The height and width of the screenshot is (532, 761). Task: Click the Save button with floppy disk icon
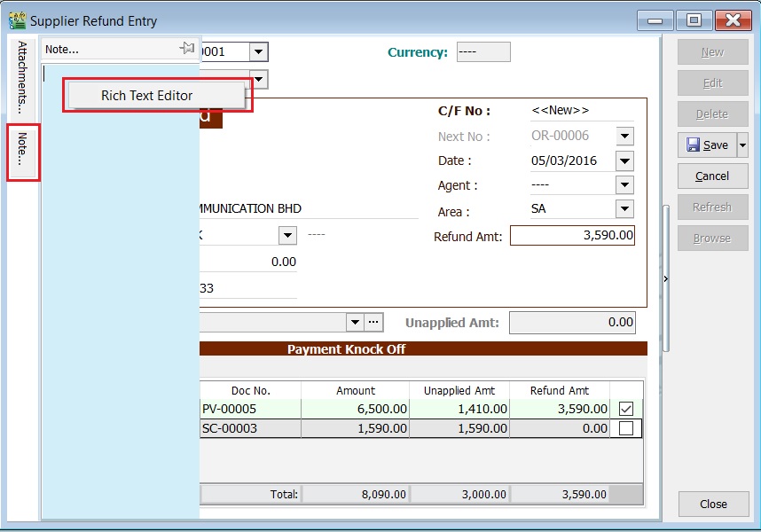[x=707, y=145]
